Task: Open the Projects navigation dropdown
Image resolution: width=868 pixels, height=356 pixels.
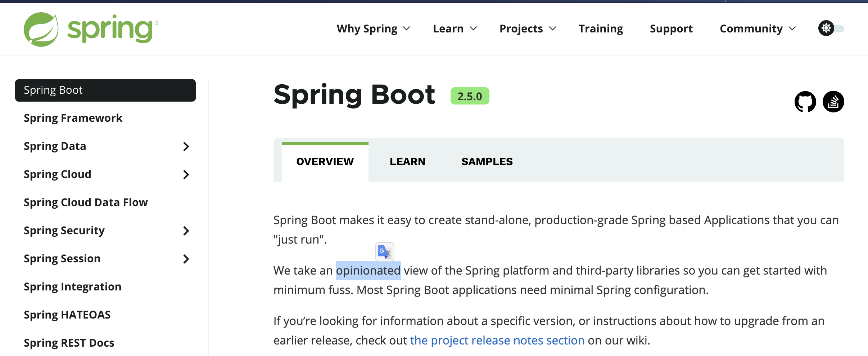Action: [528, 29]
